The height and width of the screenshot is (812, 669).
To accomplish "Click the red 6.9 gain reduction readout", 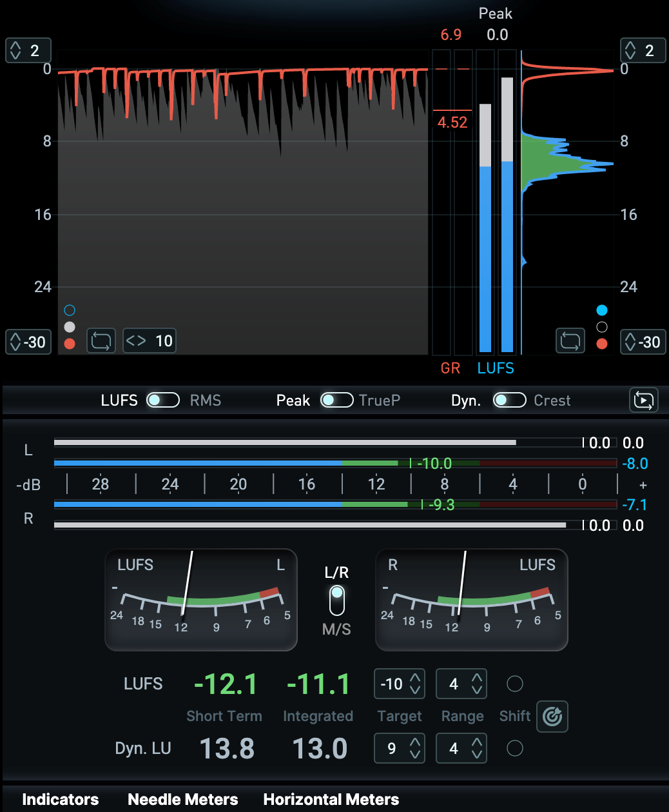I will pos(451,35).
